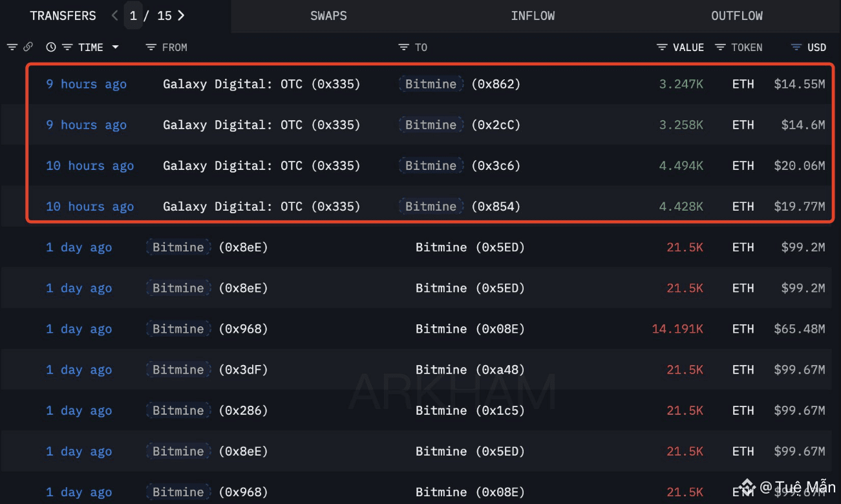Click the general filter icon left of link icon
Viewport: 841px width, 504px height.
click(12, 47)
